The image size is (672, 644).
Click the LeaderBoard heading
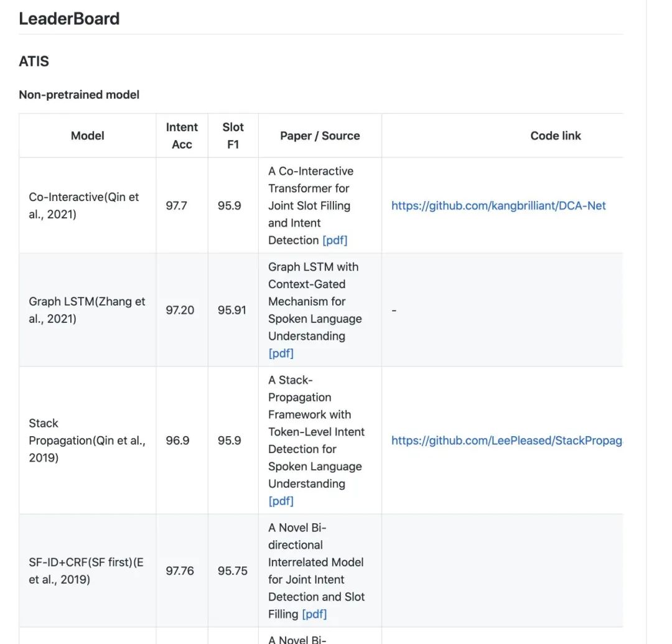pyautogui.click(x=69, y=19)
